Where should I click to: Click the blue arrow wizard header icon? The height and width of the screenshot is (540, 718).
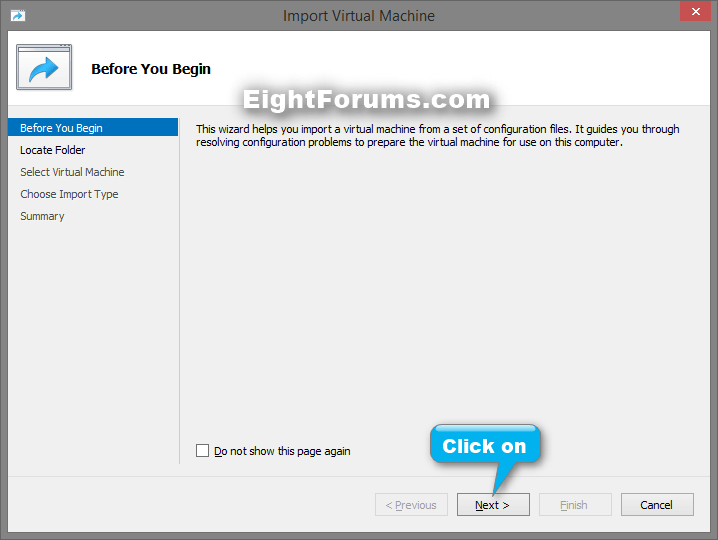click(44, 67)
